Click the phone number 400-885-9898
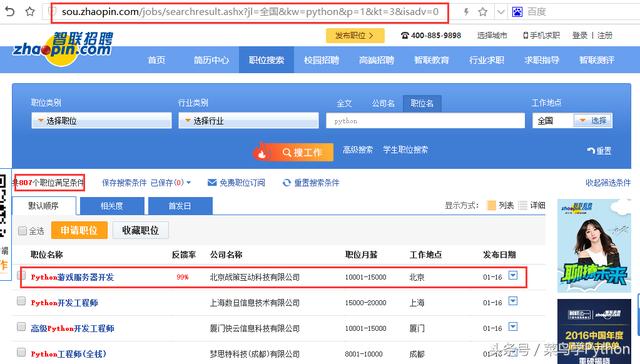 tap(431, 36)
